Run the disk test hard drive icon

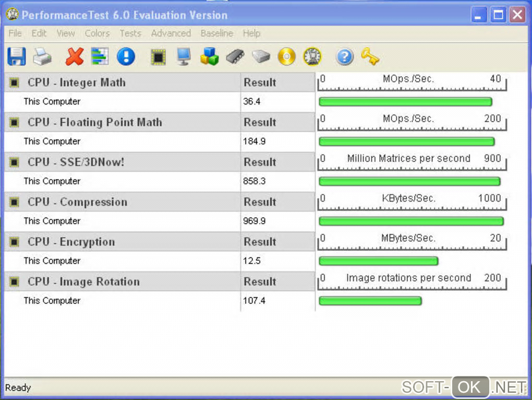(x=261, y=56)
